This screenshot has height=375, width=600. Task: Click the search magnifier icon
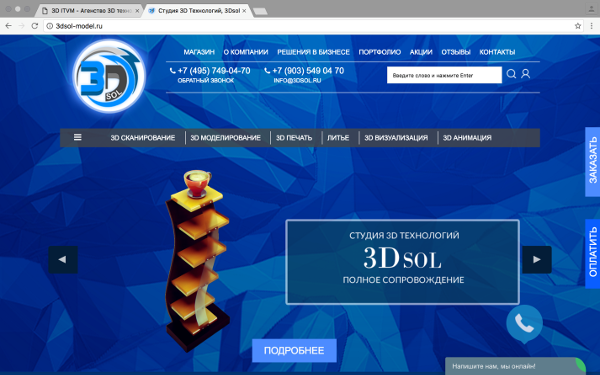[511, 74]
